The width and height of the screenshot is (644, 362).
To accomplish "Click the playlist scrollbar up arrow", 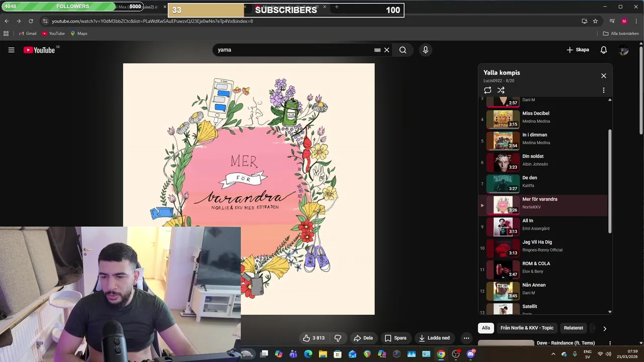I will [610, 100].
